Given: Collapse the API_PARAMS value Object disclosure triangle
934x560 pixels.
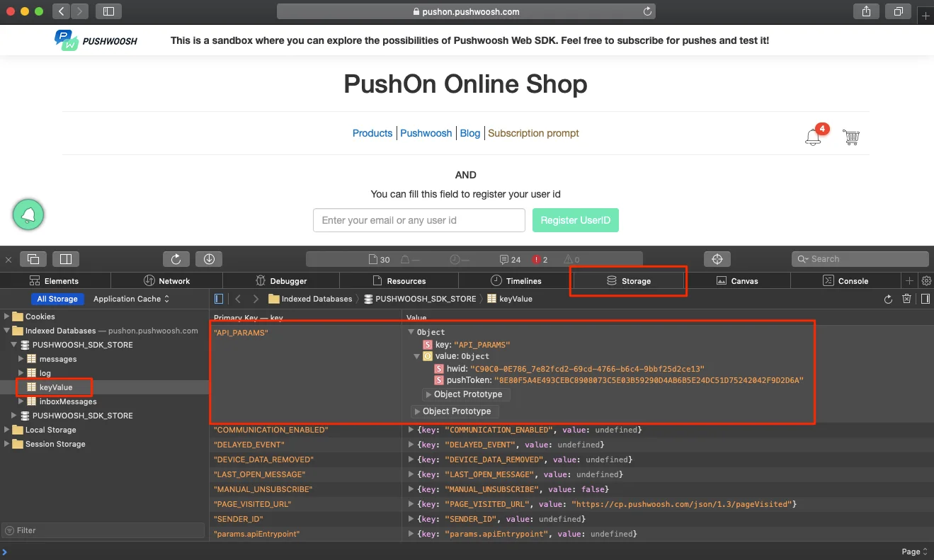Looking at the screenshot, I should tap(416, 355).
